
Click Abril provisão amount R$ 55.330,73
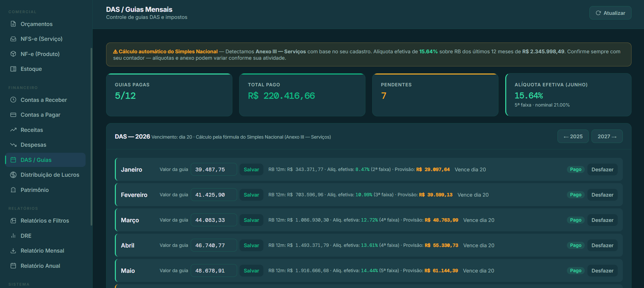442,245
